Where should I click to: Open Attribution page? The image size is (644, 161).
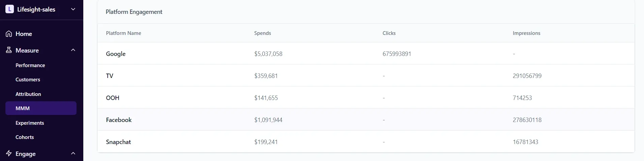(x=28, y=94)
